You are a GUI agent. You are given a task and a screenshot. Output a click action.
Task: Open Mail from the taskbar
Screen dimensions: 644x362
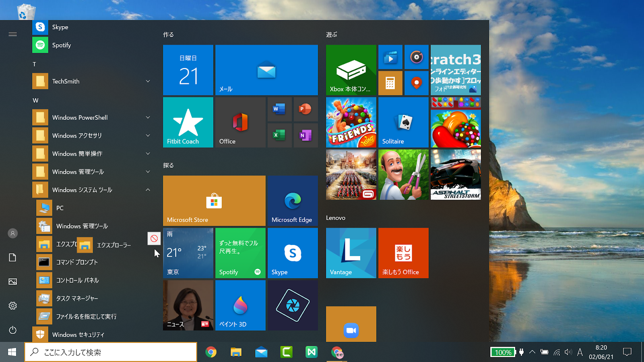[x=261, y=352]
